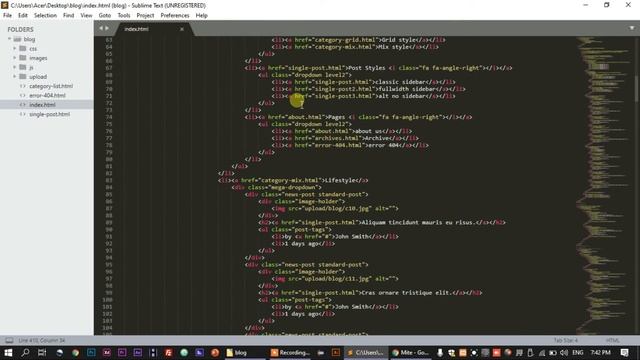The height and width of the screenshot is (360, 640).
Task: Select index.html in sidebar
Action: (42, 105)
